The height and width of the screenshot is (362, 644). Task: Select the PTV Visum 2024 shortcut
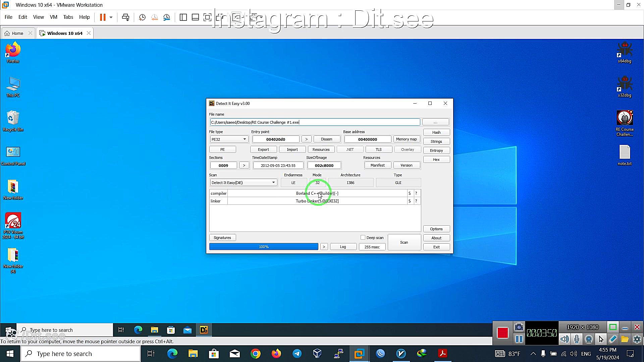point(13,226)
